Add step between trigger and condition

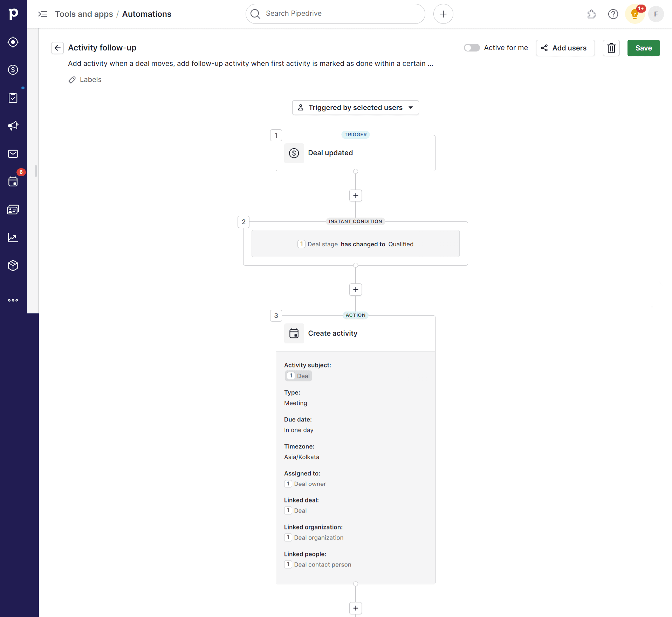pos(355,196)
